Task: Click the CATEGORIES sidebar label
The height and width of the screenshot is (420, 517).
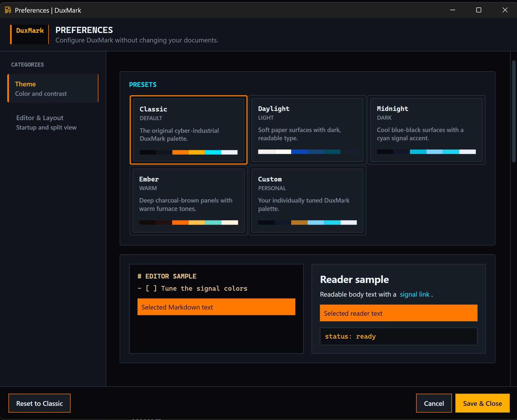Action: point(28,65)
